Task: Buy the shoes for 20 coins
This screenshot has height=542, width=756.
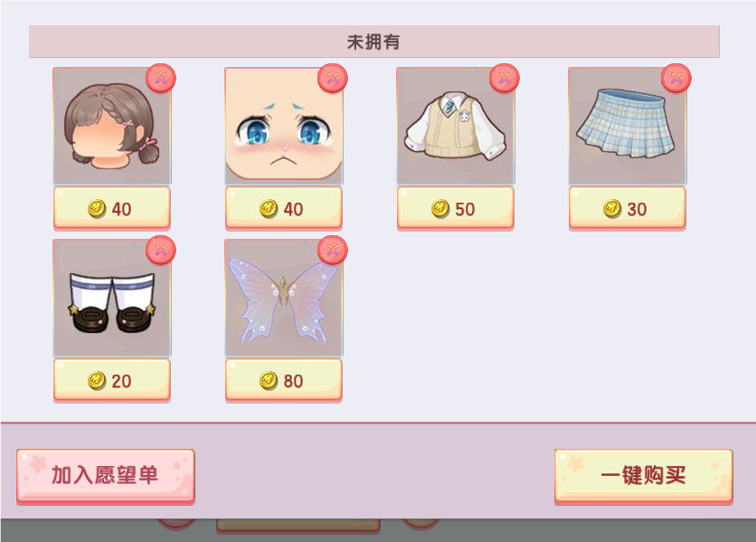Action: point(112,380)
